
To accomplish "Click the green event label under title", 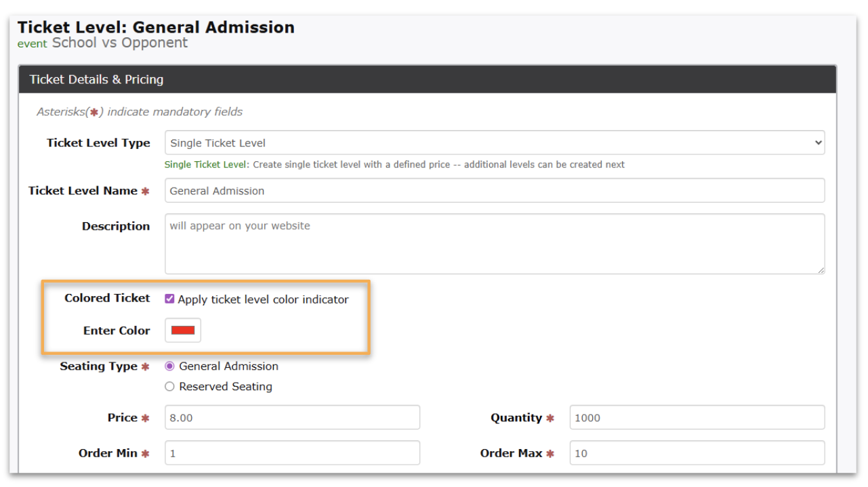I will click(32, 44).
